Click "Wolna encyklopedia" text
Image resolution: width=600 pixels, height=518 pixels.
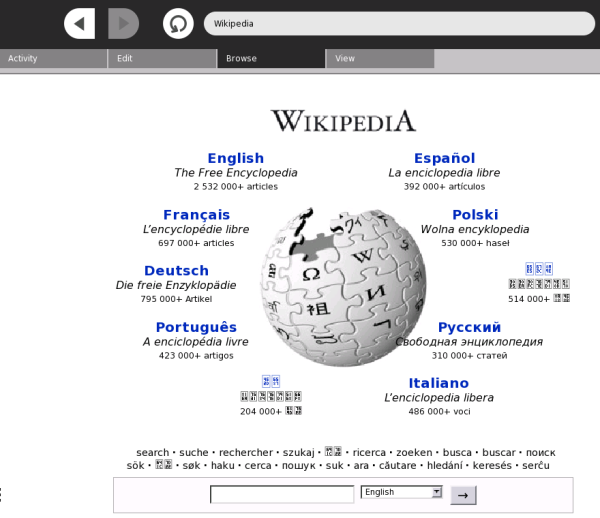pos(475,229)
